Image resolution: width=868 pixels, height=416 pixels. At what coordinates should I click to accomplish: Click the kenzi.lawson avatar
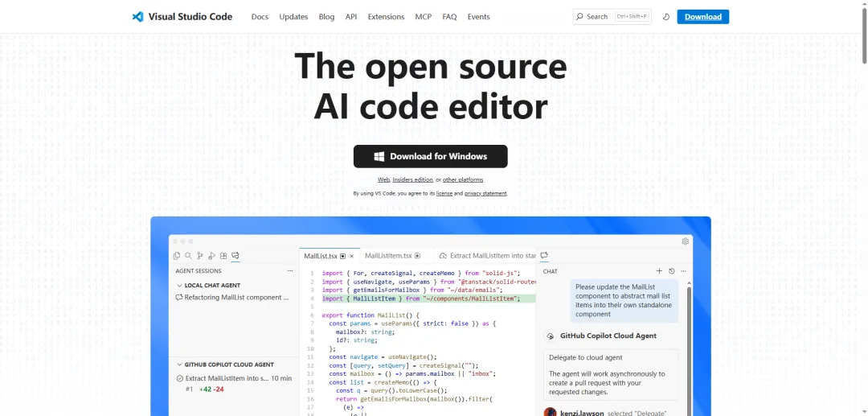(551, 414)
